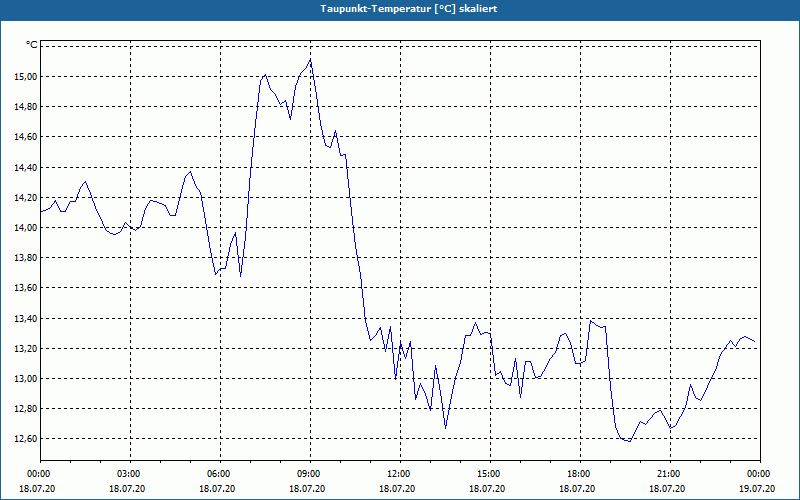Click the 18:00 time label

click(x=581, y=474)
